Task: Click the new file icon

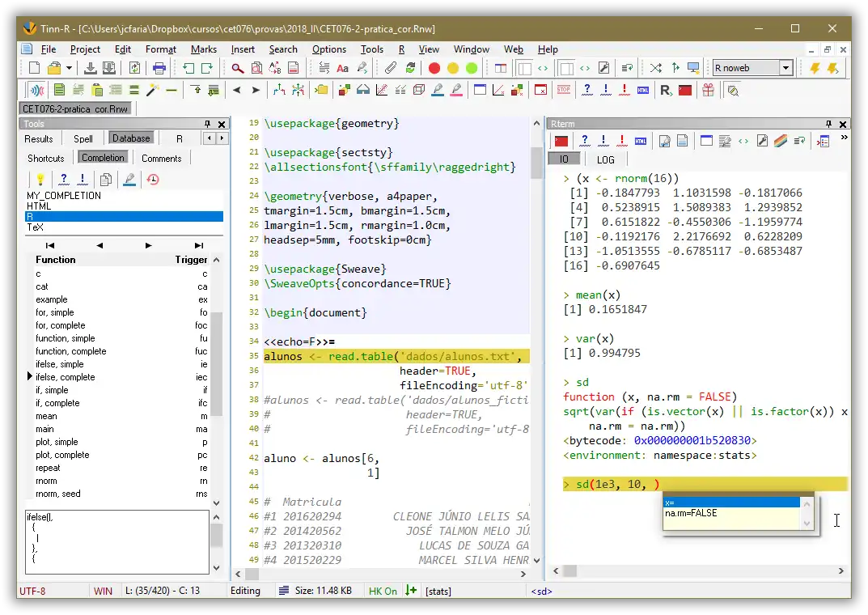Action: [34, 69]
